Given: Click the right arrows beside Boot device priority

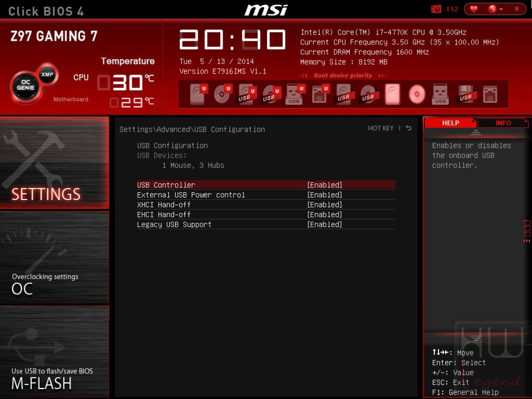Looking at the screenshot, I should point(382,76).
